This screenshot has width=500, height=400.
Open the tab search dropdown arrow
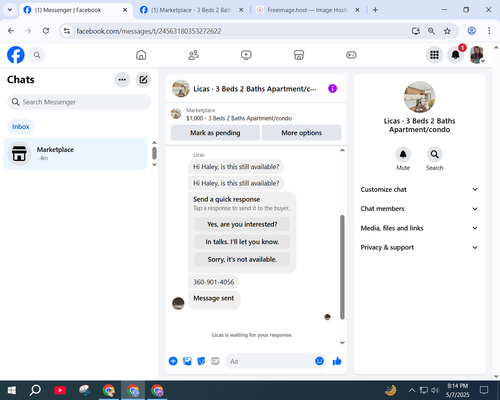coord(10,10)
